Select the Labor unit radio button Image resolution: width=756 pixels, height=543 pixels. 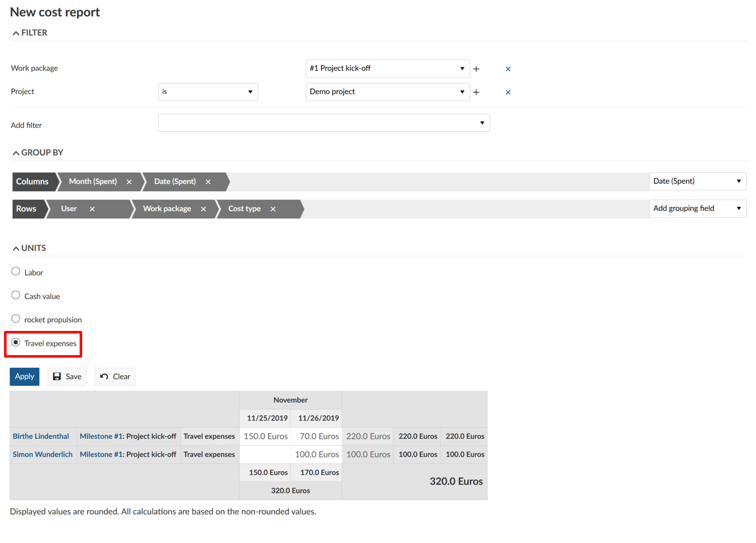[x=16, y=272]
